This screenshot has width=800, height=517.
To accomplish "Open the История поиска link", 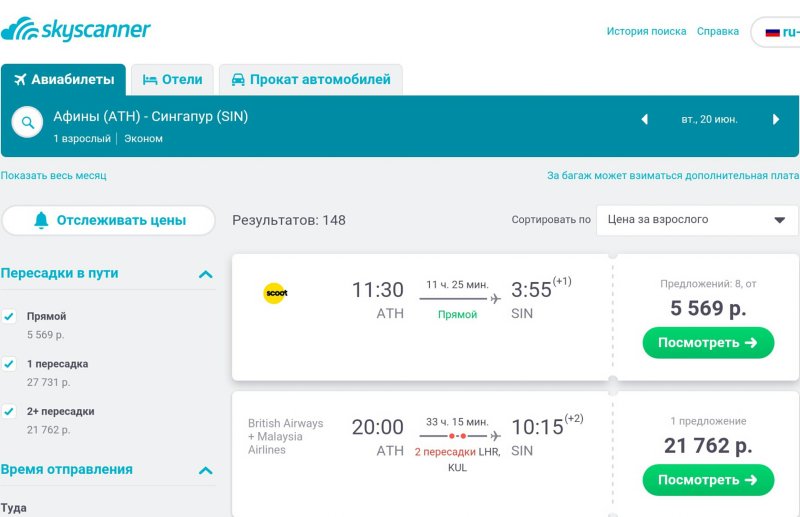I will (646, 31).
